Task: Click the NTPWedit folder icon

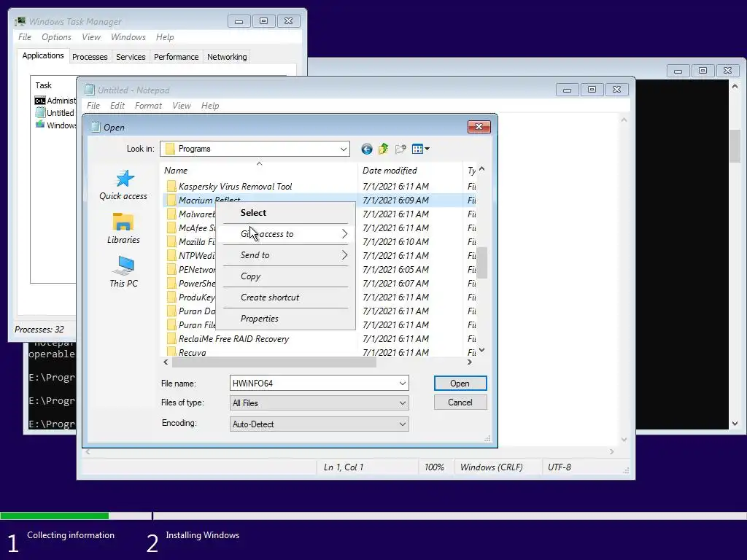Action: [171, 256]
